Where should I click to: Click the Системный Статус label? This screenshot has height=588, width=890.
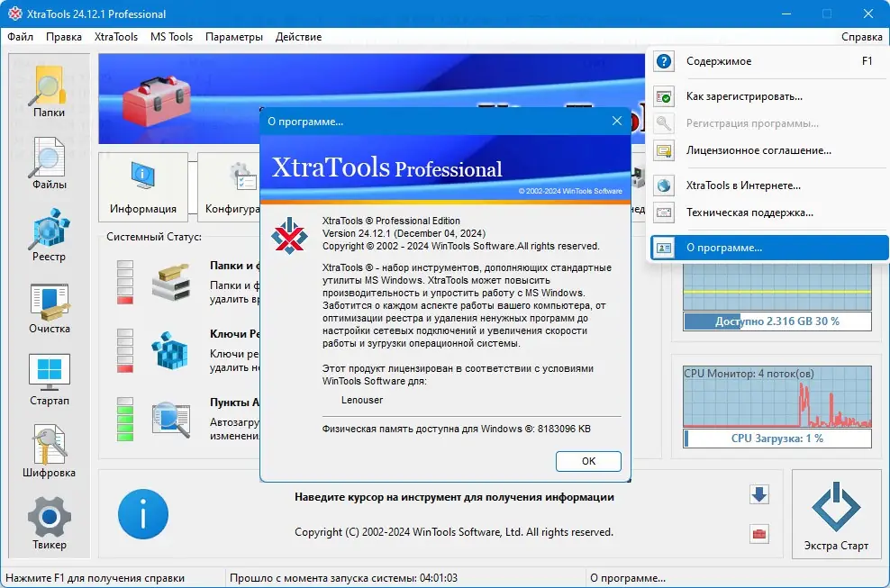154,237
